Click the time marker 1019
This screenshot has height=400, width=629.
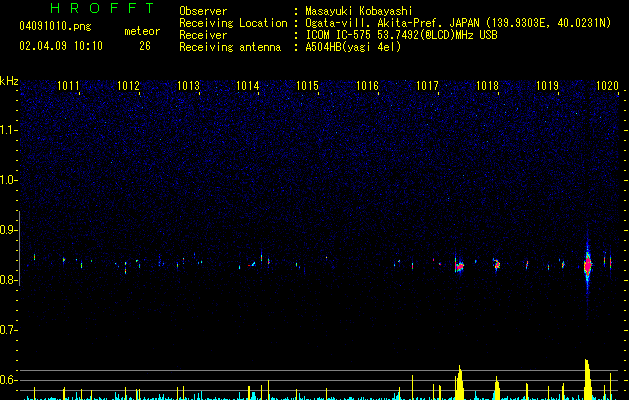[x=547, y=86]
